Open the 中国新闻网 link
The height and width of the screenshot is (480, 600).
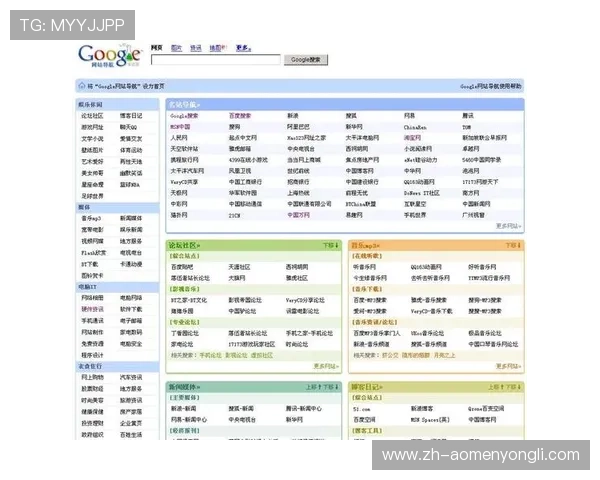point(476,204)
